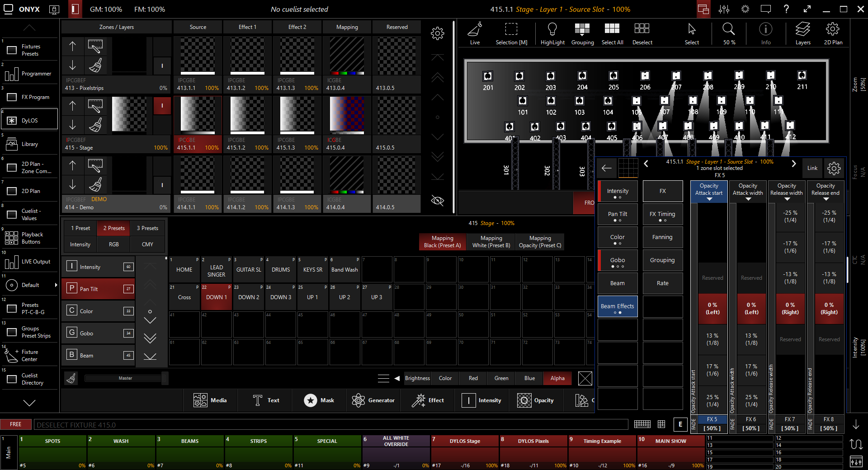Collapse the sidebar up chevron
868x470 pixels.
pyautogui.click(x=29, y=28)
